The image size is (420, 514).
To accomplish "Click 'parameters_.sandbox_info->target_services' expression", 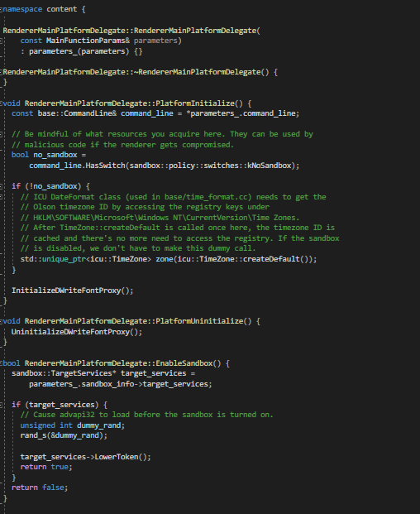I will tap(118, 384).
